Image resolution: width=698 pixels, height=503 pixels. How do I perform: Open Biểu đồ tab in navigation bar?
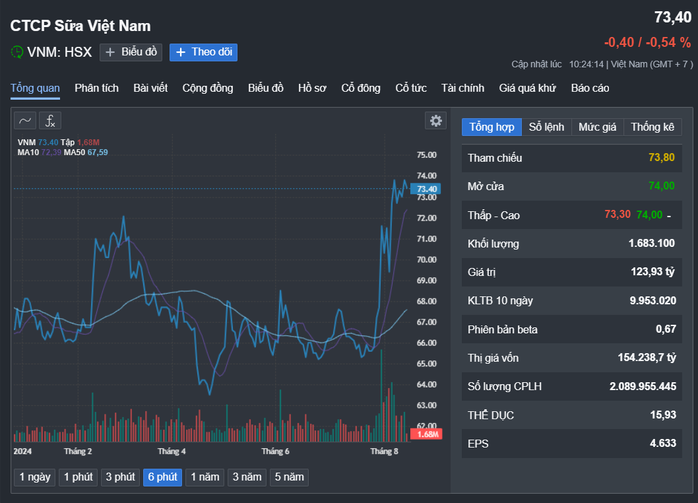266,88
